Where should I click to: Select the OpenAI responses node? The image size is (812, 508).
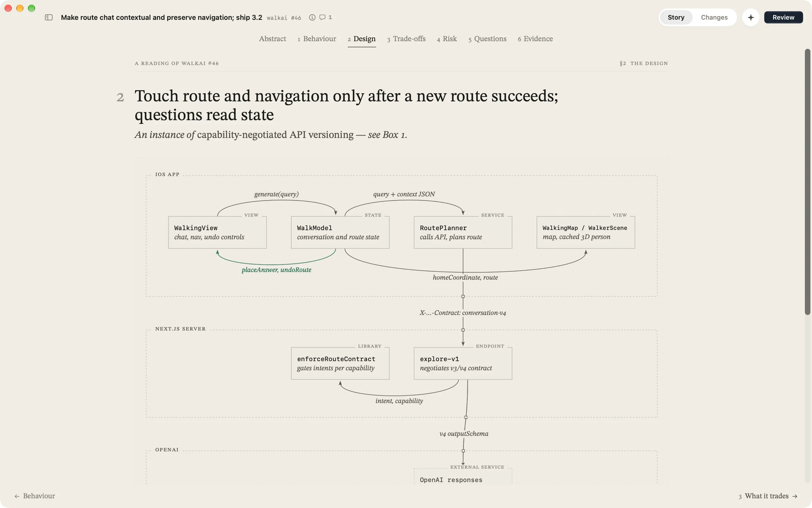(x=463, y=477)
